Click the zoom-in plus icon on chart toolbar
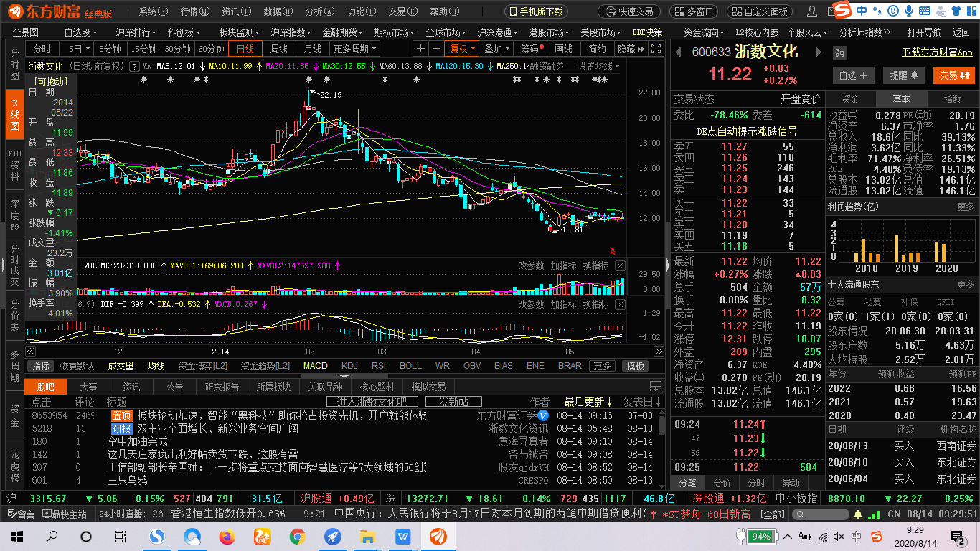 [x=420, y=49]
